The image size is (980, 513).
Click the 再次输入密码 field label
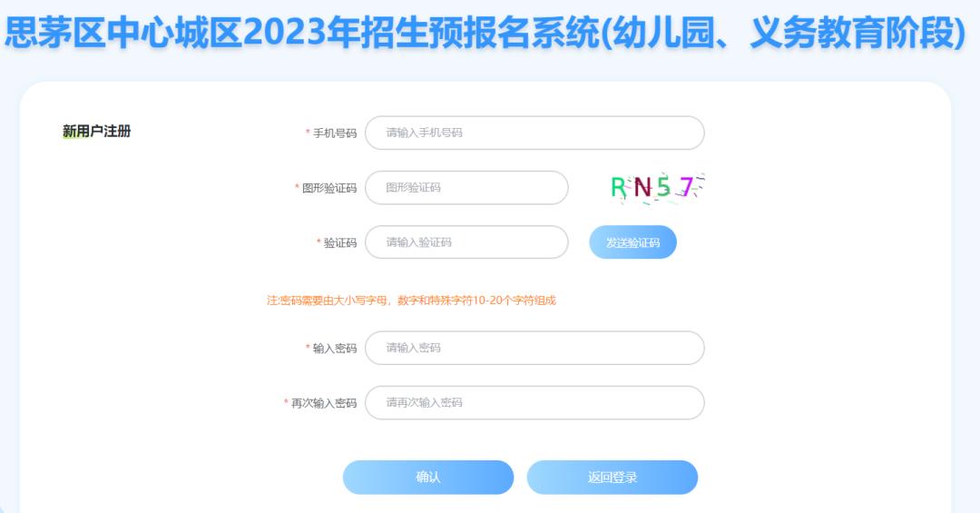(x=324, y=403)
